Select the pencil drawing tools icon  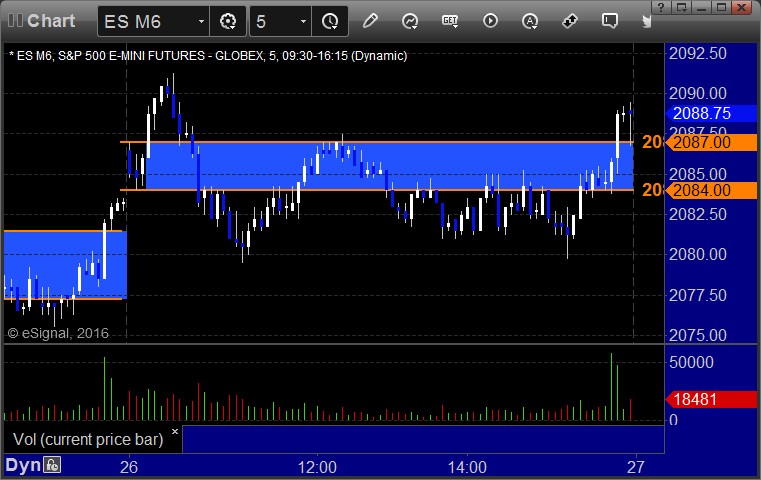click(370, 21)
